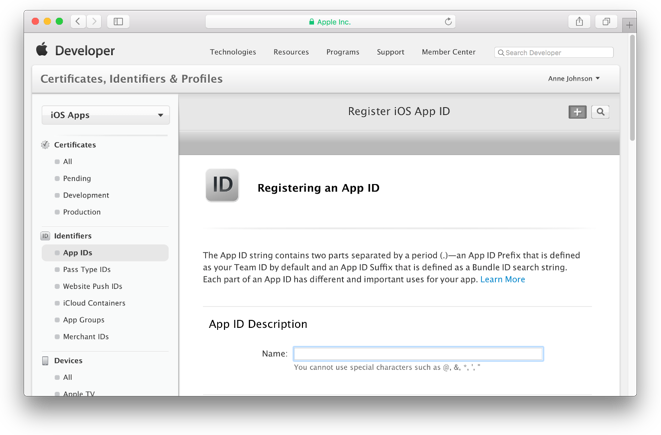Screen dimensions: 661x435
Task: Select All under Devices
Action: (x=67, y=377)
